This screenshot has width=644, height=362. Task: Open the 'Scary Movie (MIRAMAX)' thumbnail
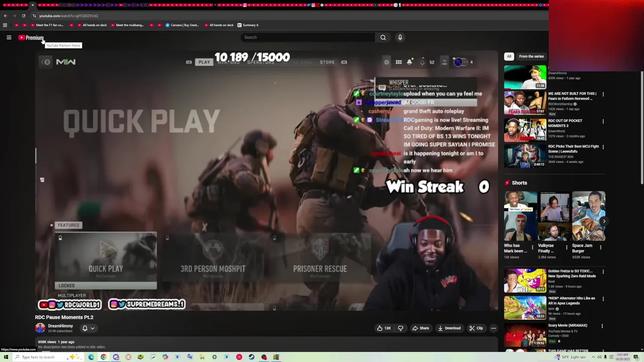point(525,335)
